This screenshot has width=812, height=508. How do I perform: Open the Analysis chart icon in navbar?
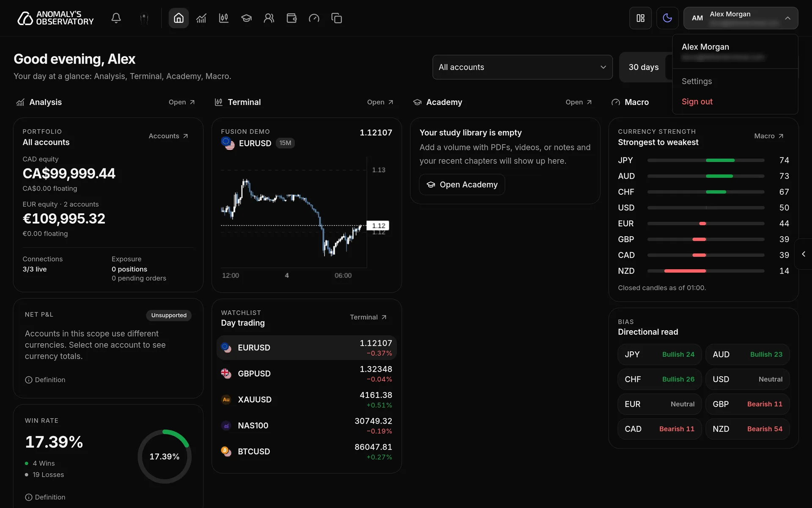(201, 18)
